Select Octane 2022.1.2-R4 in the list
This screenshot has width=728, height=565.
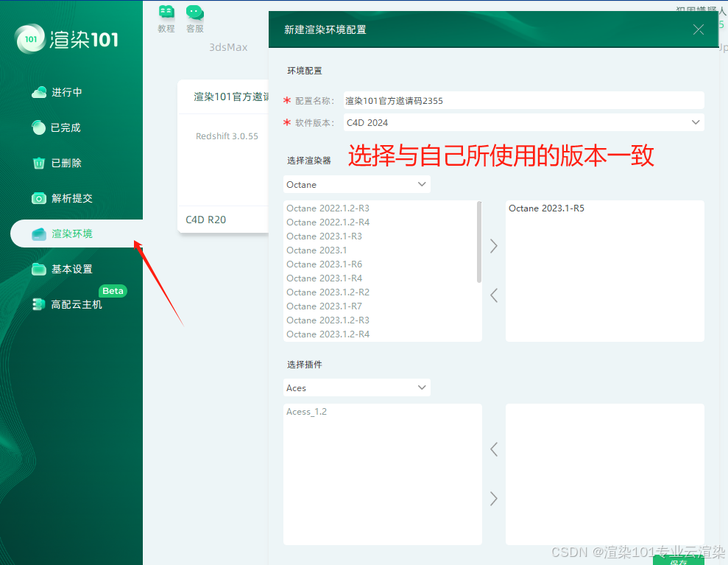[x=328, y=222]
